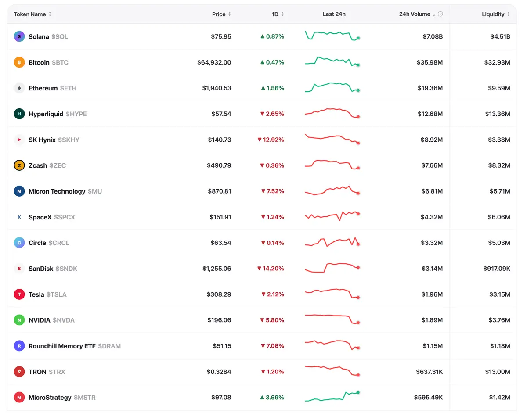Image resolution: width=527 pixels, height=420 pixels.
Task: Open the SpaceX $SPCX token link
Action: click(52, 217)
